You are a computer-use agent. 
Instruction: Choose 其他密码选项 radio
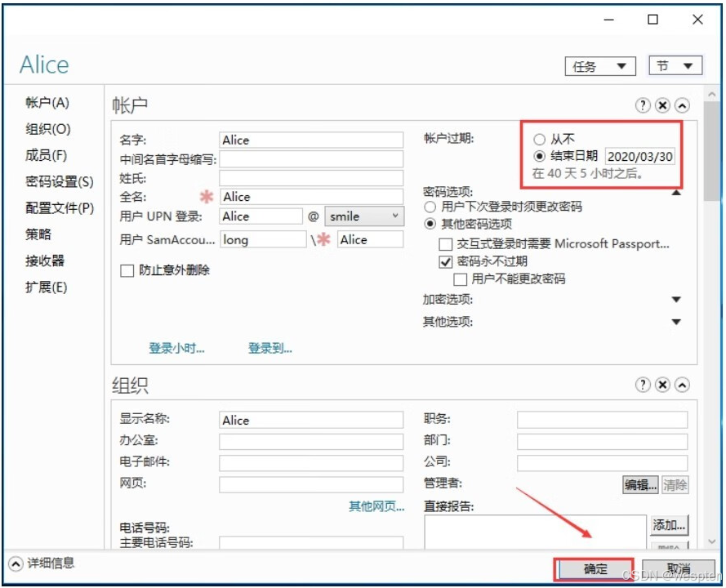point(430,224)
